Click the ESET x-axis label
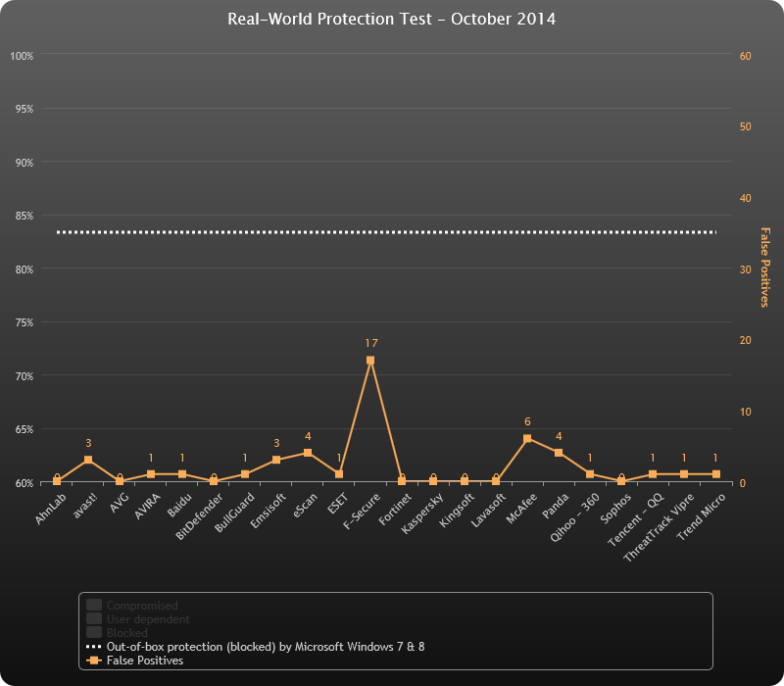This screenshot has width=784, height=686. (337, 504)
